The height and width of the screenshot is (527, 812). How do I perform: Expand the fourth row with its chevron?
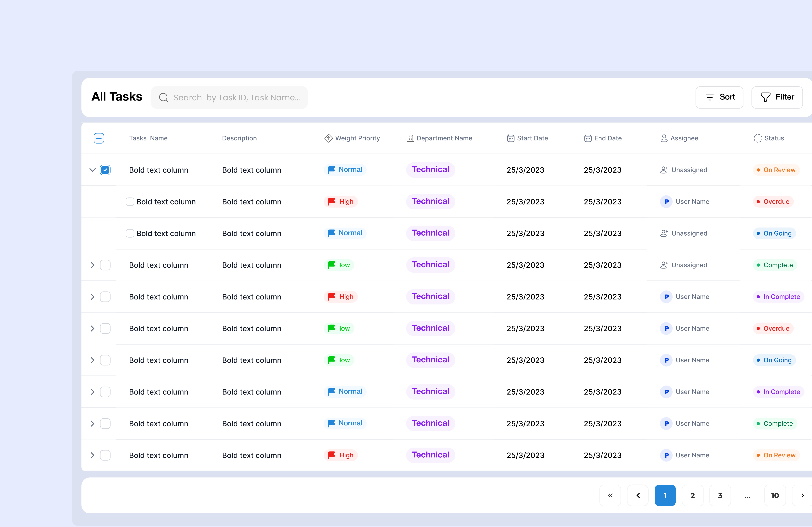(x=92, y=265)
